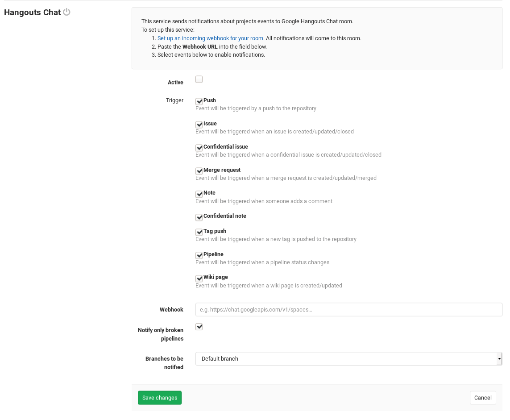510x420 pixels.
Task: Click the Save changes button
Action: (x=159, y=397)
